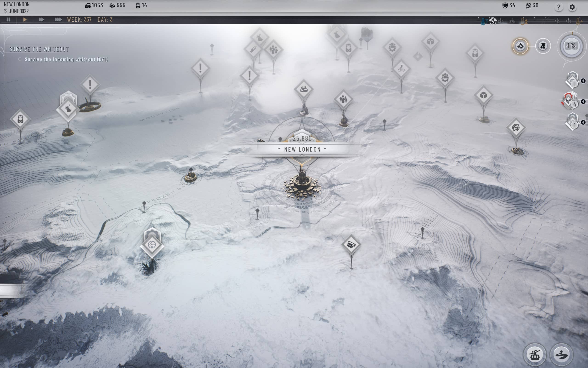Click objective Survive the incoming whiteout (0/1)

(x=66, y=59)
